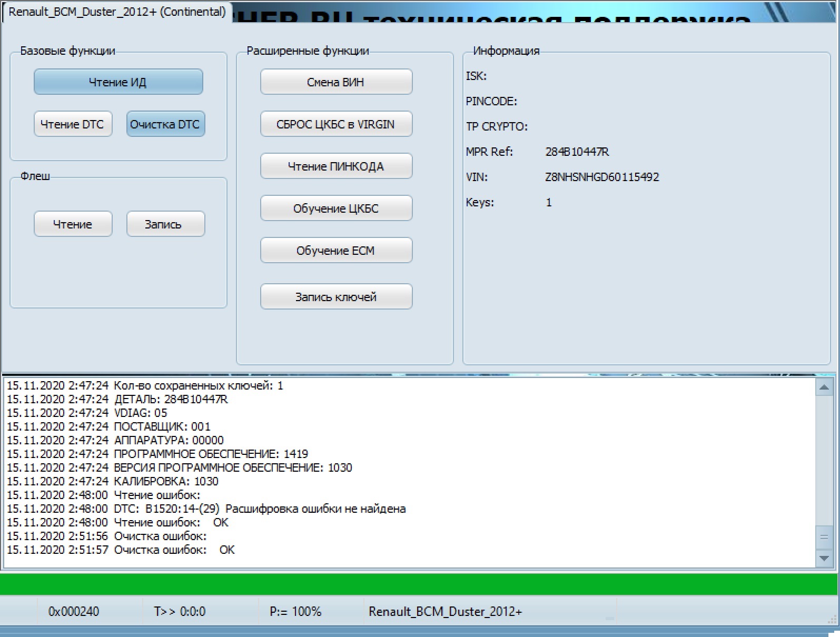The width and height of the screenshot is (840, 637).
Task: Open the Смена ВИН function
Action: 336,82
